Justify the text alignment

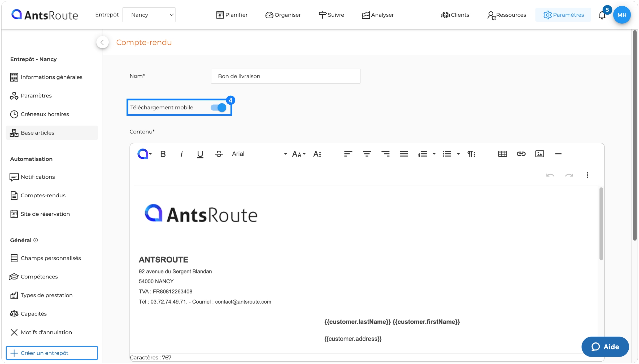pos(404,154)
